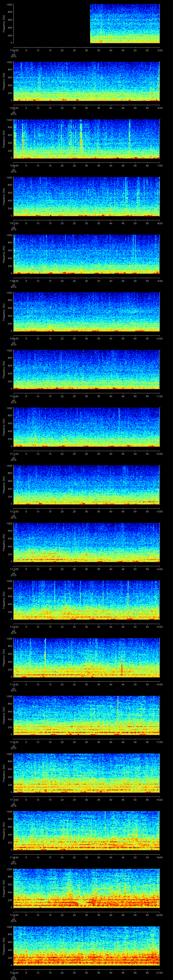
Task: Click the 21:00 end time label
Action: 160,972
